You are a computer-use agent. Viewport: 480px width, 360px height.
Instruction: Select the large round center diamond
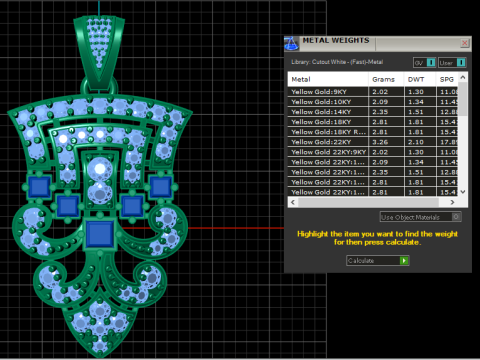100,169
